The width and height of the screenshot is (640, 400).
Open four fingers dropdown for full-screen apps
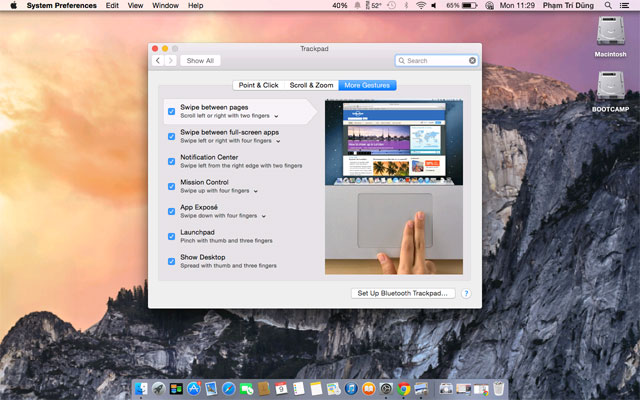278,141
